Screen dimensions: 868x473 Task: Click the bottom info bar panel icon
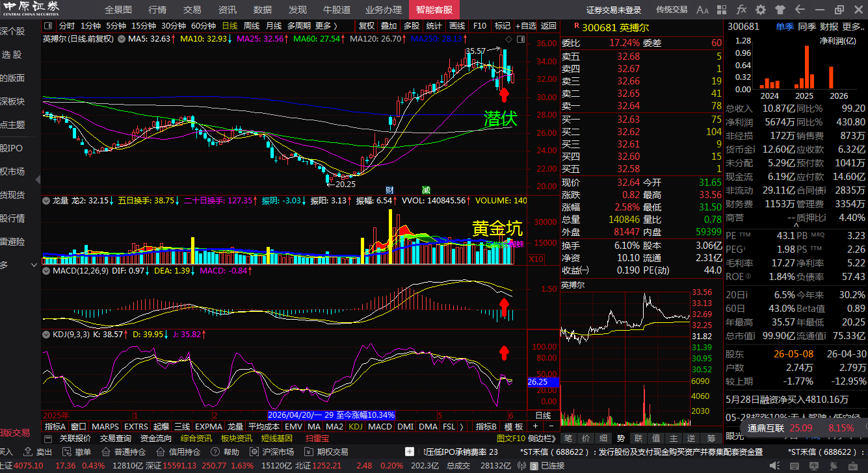pyautogui.click(x=47, y=439)
